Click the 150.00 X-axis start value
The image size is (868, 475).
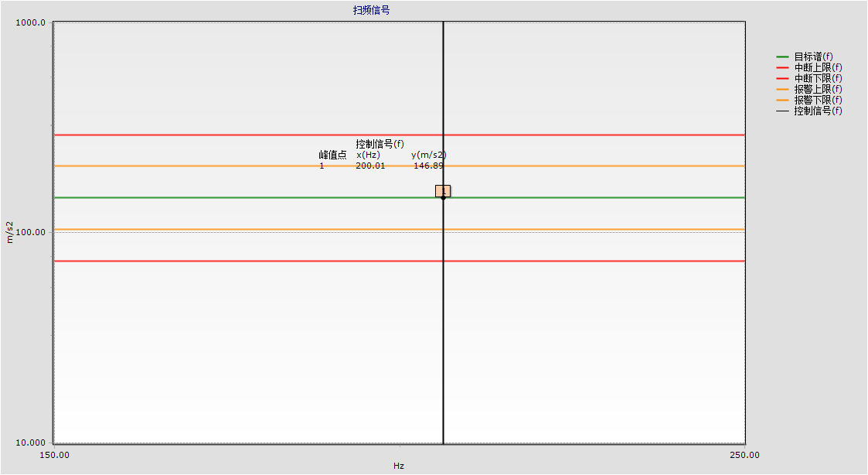pyautogui.click(x=54, y=455)
